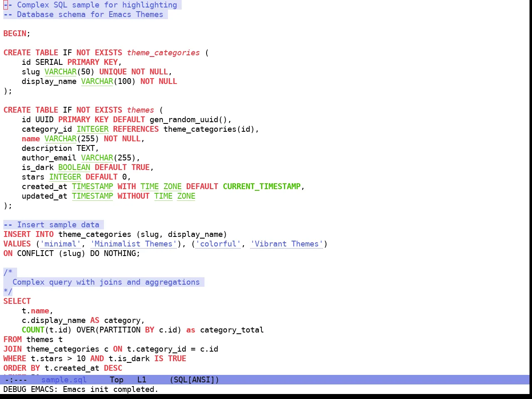
Task: Click the REFERENCES keyword
Action: [136, 129]
